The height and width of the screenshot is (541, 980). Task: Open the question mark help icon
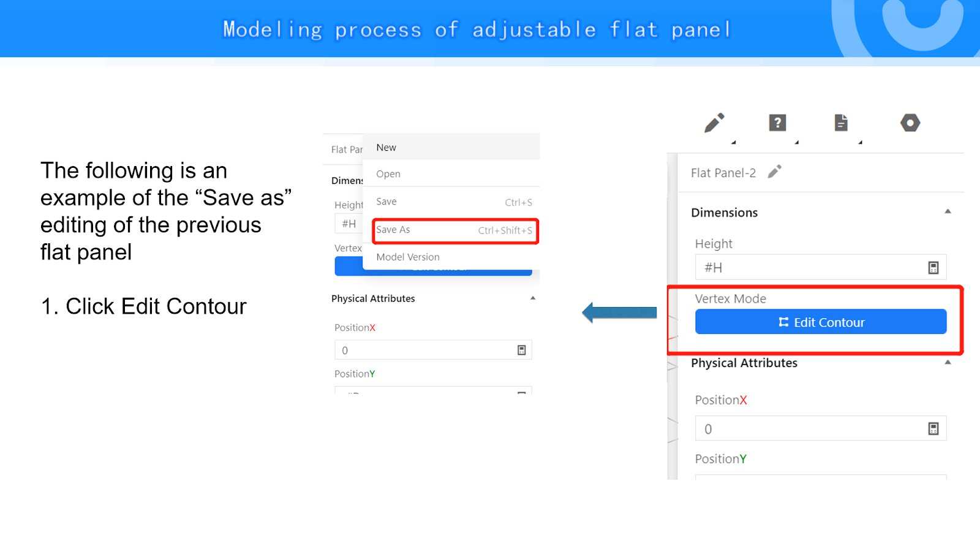click(x=777, y=123)
